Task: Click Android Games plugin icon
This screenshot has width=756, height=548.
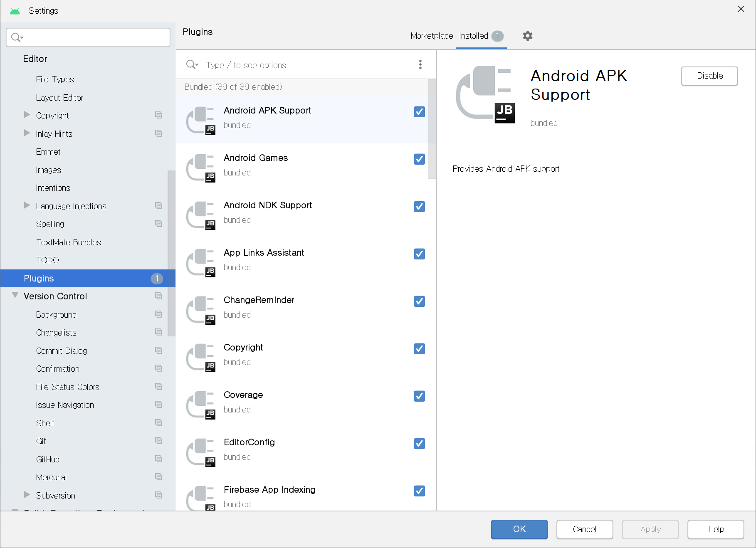Action: pos(201,168)
